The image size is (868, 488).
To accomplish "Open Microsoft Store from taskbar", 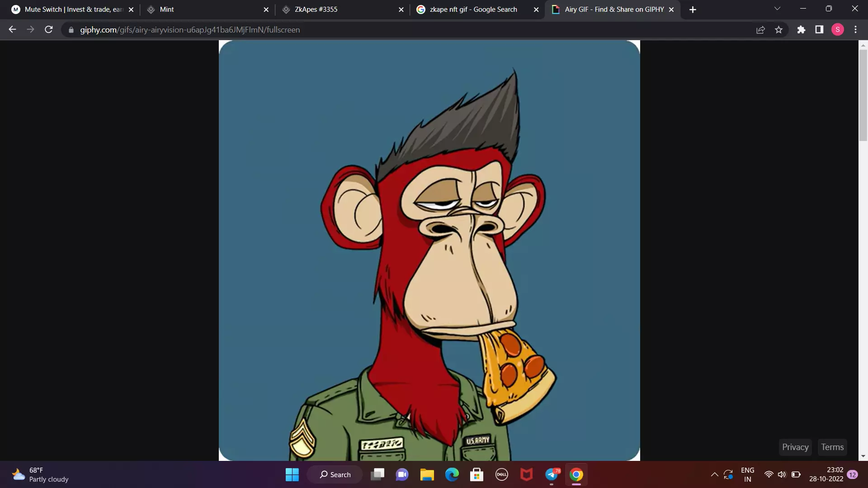I will [x=476, y=474].
